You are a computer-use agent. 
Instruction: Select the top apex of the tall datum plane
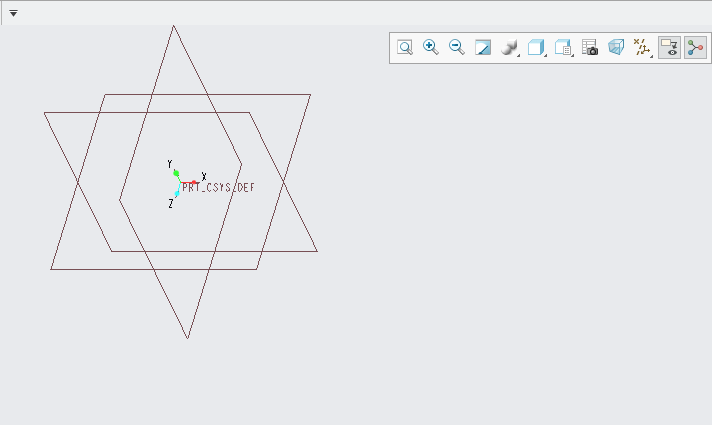174,27
